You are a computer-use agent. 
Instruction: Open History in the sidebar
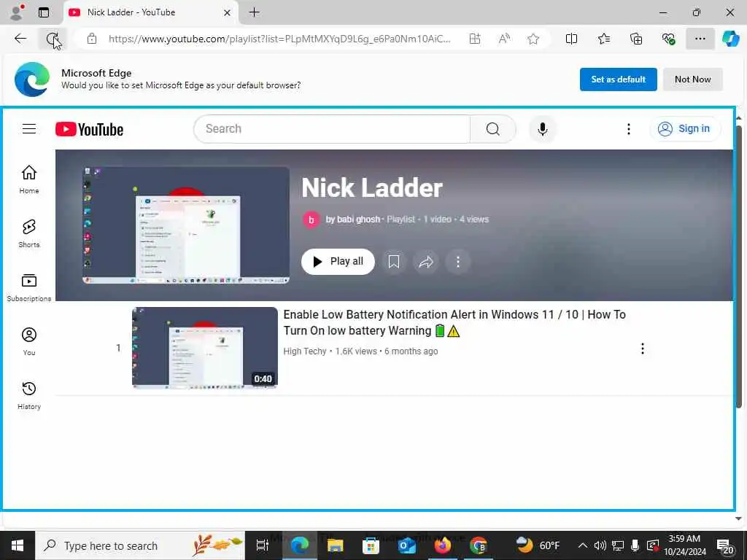29,396
